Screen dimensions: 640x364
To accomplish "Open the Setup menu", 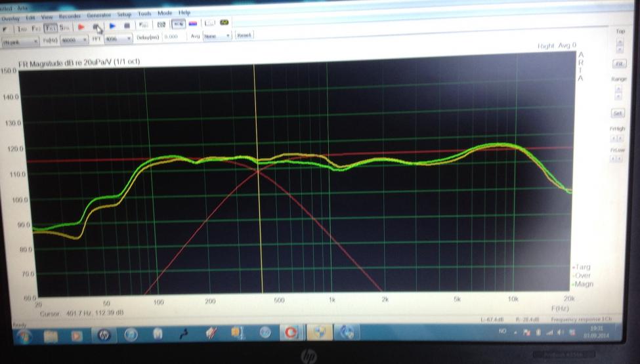I will pos(125,14).
